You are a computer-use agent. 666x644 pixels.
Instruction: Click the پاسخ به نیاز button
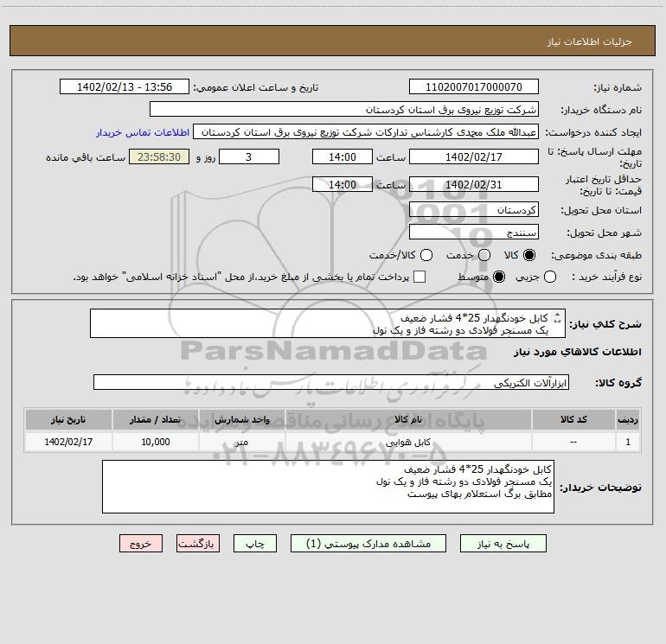click(x=503, y=544)
